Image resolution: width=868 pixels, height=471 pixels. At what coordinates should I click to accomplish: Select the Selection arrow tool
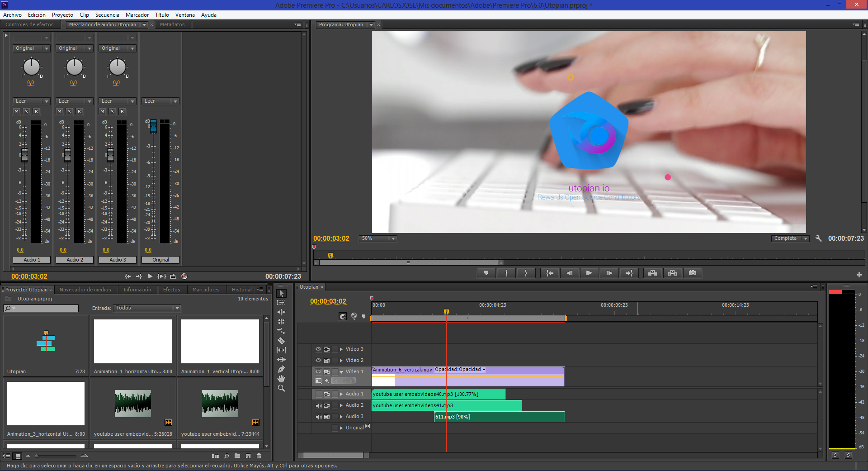[x=281, y=293]
